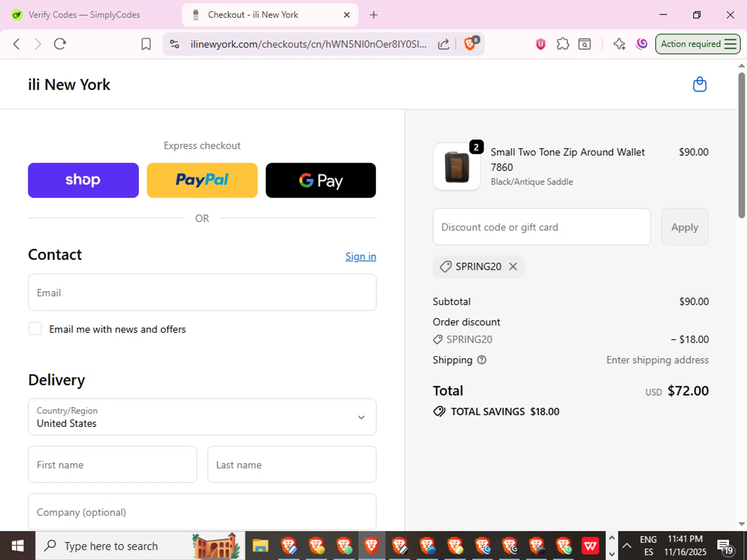This screenshot has height=560, width=747.
Task: Click the Black/Antique Saddle variant text
Action: click(532, 182)
